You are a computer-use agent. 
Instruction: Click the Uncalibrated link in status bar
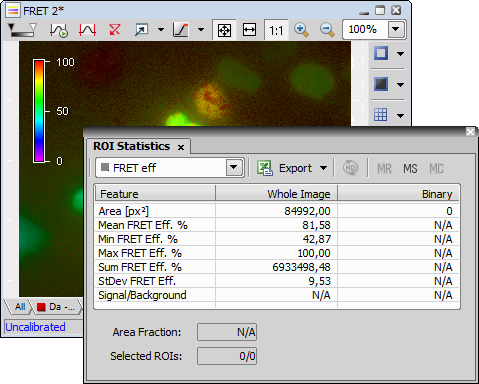(35, 327)
